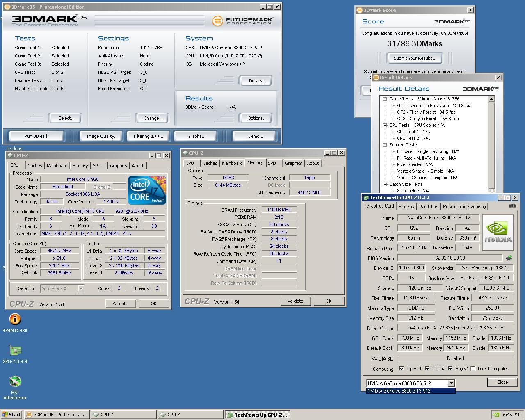525x420 pixels.
Task: Click the GPU-Z screenshot camera icon
Action: tap(512, 206)
